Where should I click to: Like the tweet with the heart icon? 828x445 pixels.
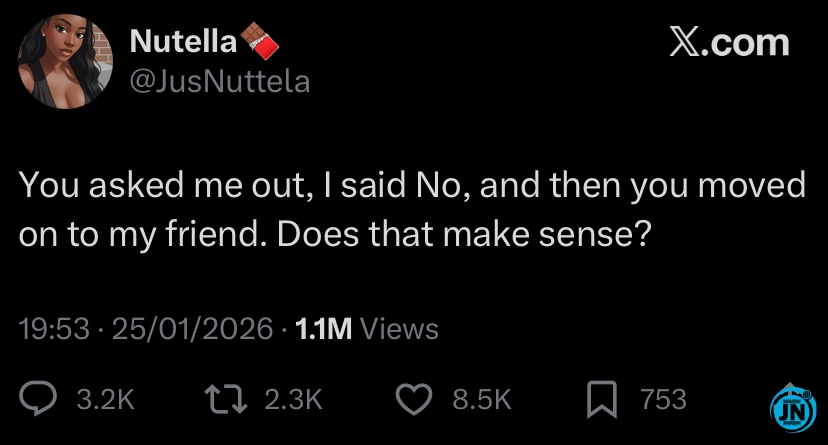click(413, 400)
